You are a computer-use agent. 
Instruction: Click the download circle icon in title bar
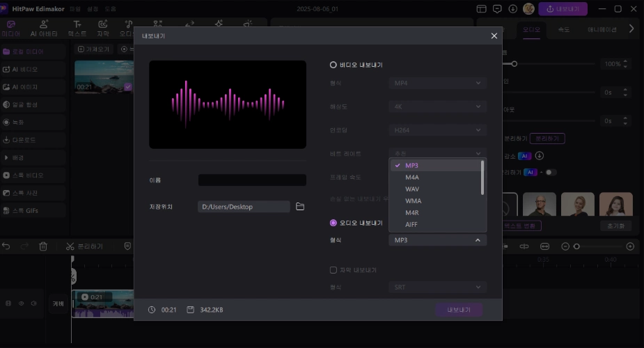point(513,8)
